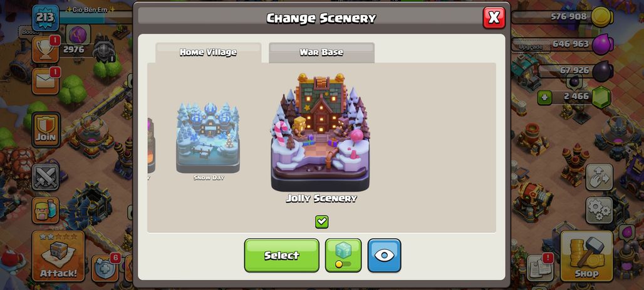Click the level 213 experience badge
Screen dimensions: 644x290
pos(46,18)
